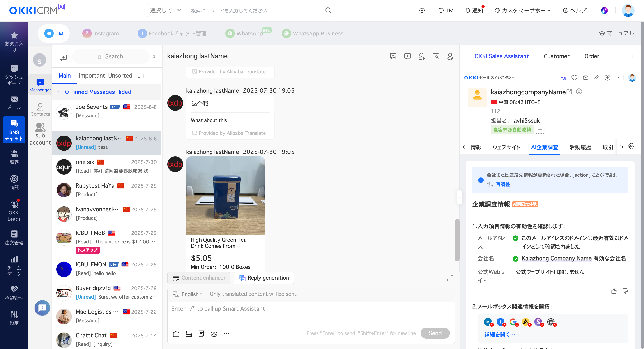
Task: Open the お気に入り favorites sidebar item
Action: pos(14,41)
